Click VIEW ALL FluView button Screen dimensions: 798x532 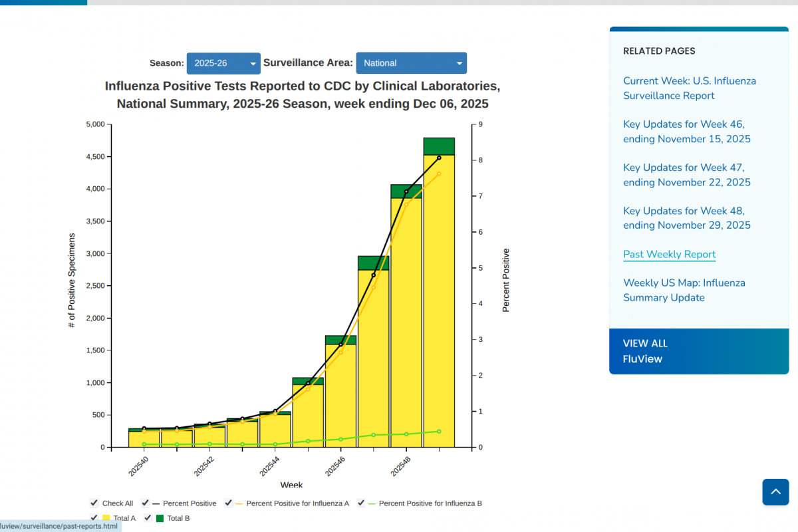(x=698, y=351)
